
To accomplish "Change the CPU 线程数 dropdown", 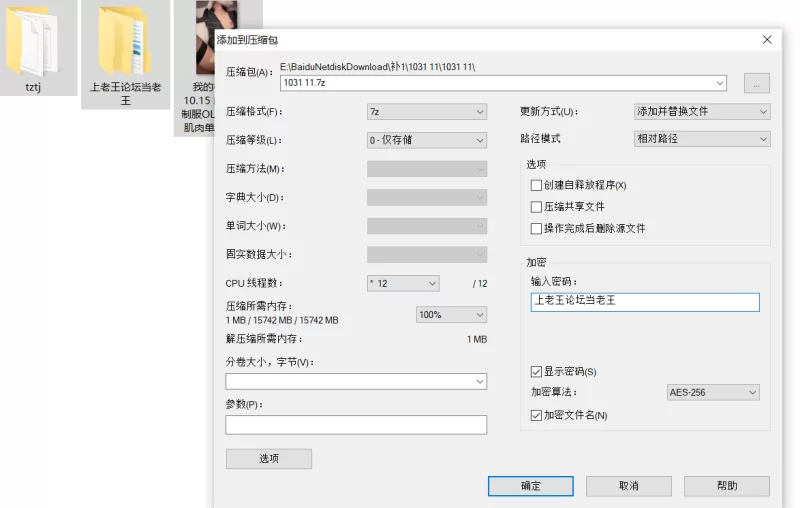I will coord(403,284).
